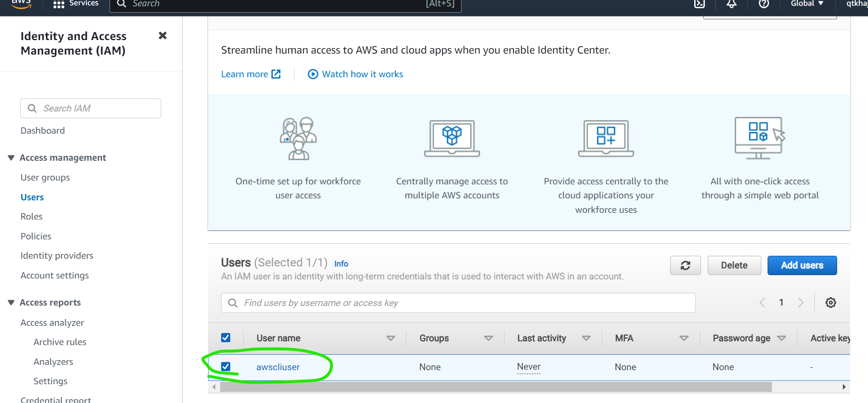Click the refresh users button
This screenshot has height=403, width=868.
click(x=685, y=265)
